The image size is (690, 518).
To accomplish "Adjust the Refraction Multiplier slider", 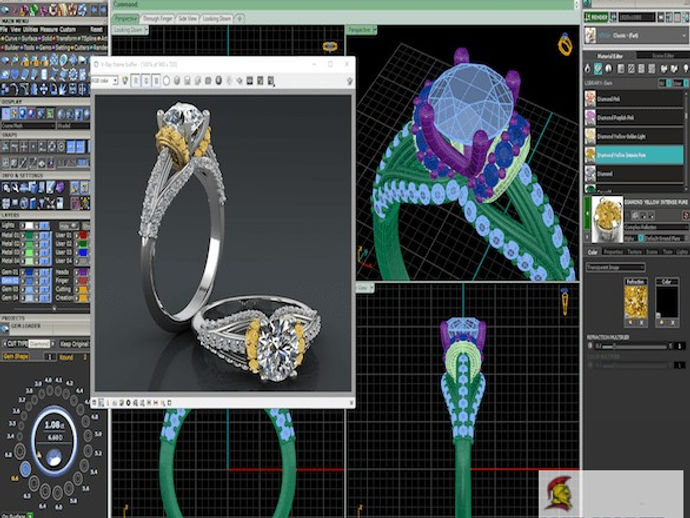I will [x=632, y=347].
